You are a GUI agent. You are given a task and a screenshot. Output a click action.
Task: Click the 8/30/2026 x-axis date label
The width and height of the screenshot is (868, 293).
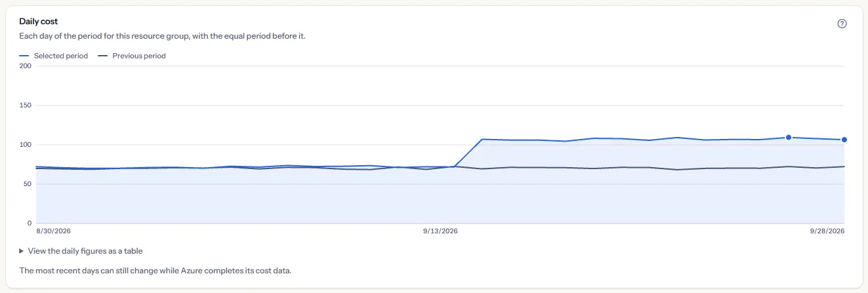pos(54,231)
